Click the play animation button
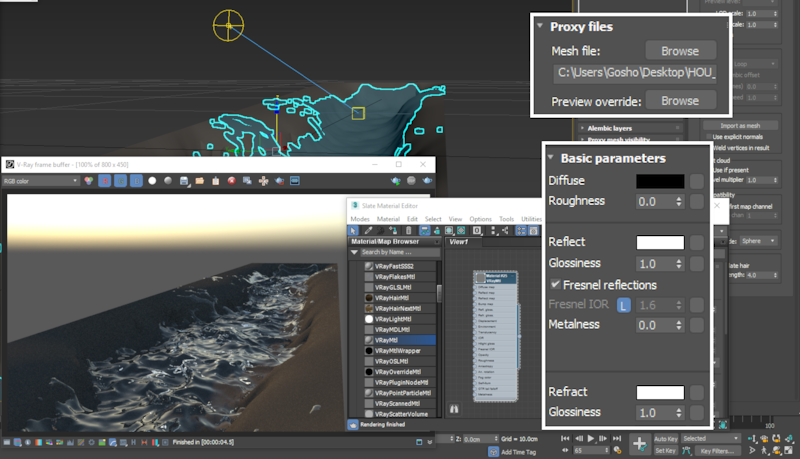Viewport: 800px width, 459px height. point(592,438)
